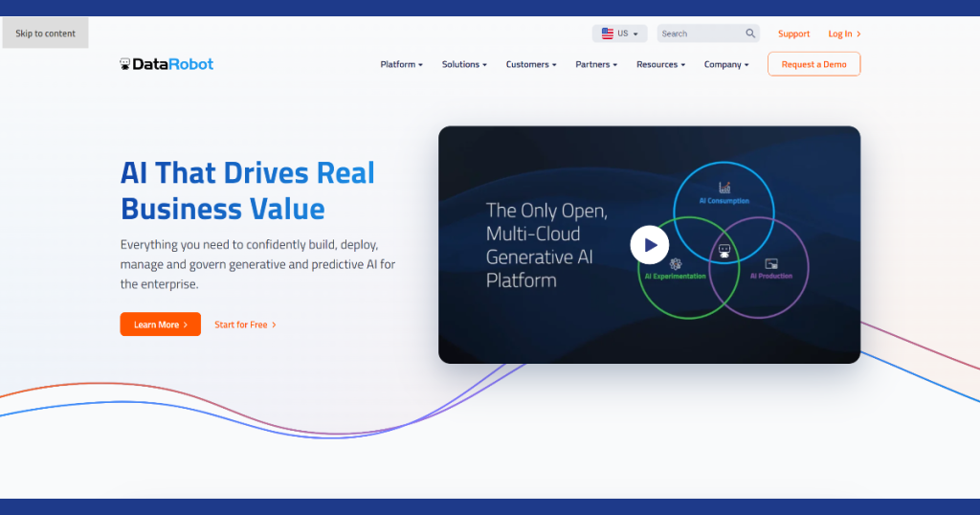This screenshot has height=515, width=980.
Task: Click the Request a Demo button
Action: (x=813, y=64)
